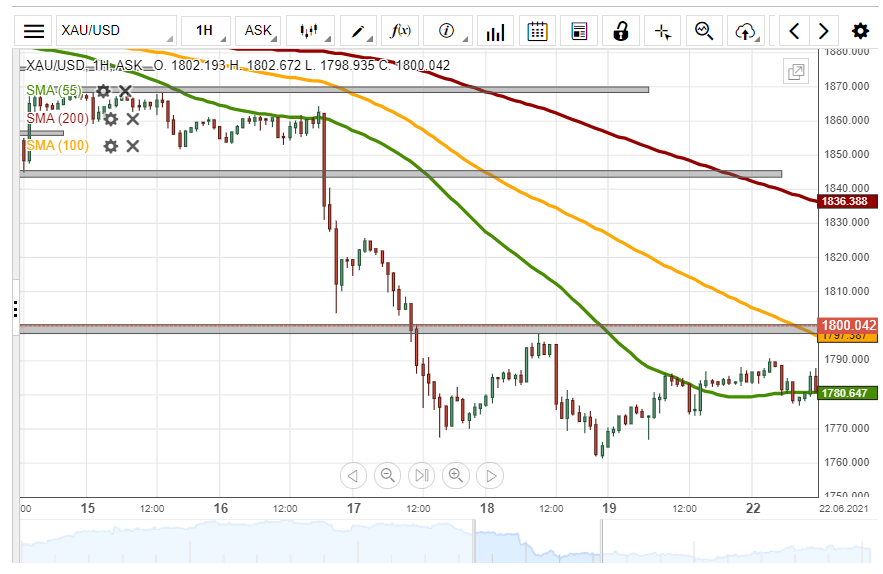Open the hamburger main menu
The height and width of the screenshot is (574, 883).
pyautogui.click(x=34, y=31)
